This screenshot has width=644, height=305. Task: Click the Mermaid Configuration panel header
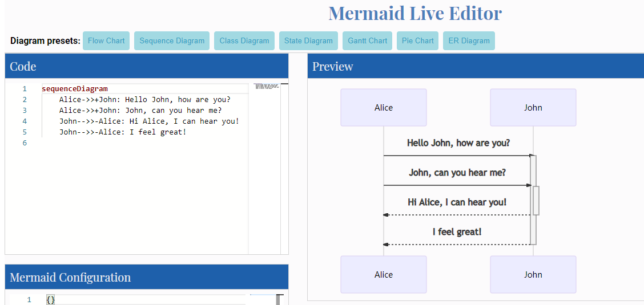point(146,277)
